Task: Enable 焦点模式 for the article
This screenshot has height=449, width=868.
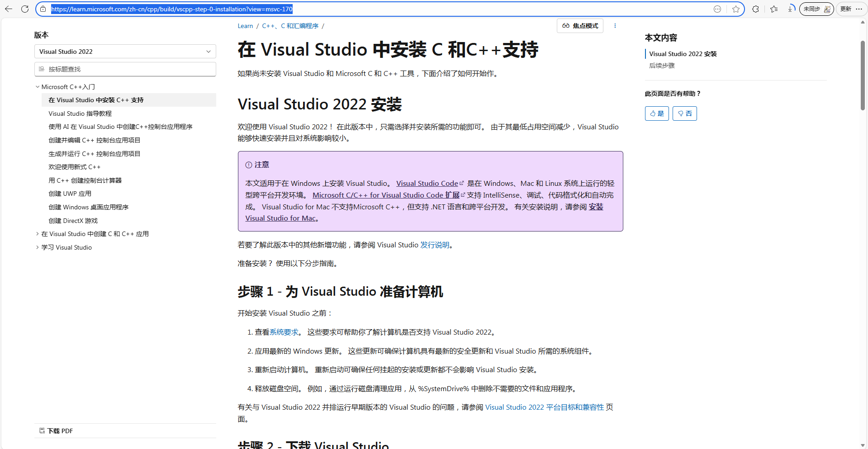Action: [x=579, y=26]
